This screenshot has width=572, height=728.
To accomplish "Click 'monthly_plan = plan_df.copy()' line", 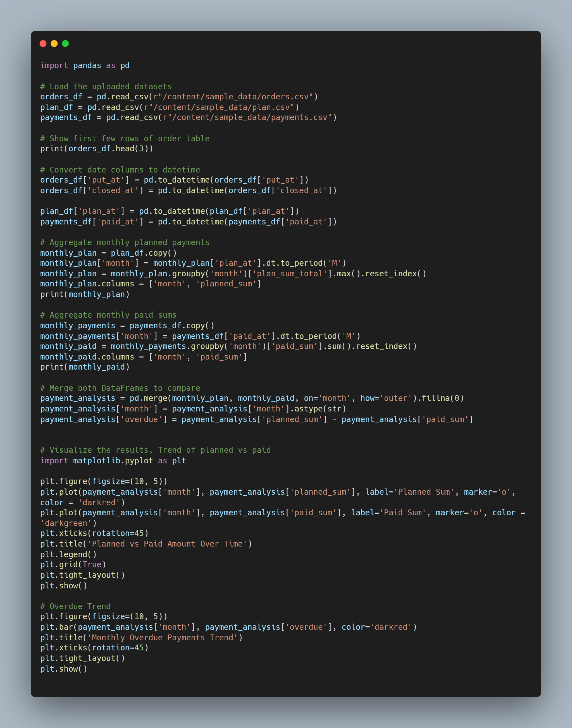I will tap(108, 253).
